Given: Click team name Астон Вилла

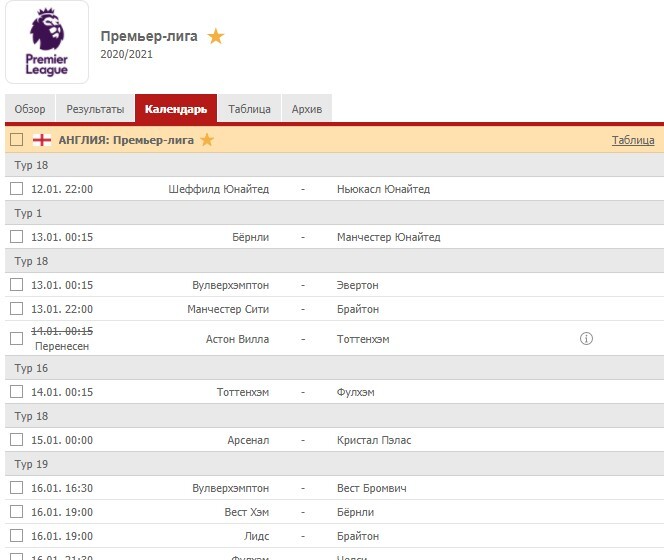Looking at the screenshot, I should [x=238, y=339].
